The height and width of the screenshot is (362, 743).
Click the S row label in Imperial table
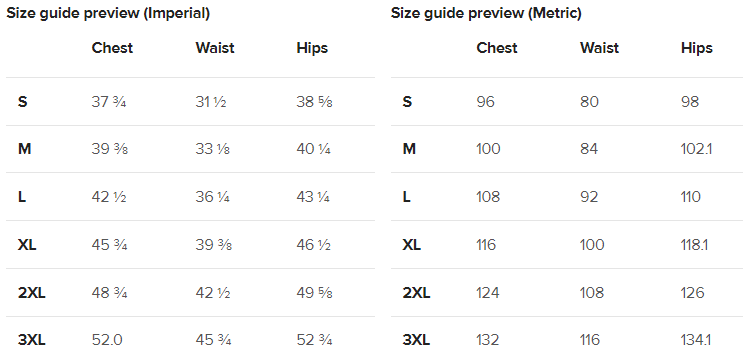pos(23,102)
